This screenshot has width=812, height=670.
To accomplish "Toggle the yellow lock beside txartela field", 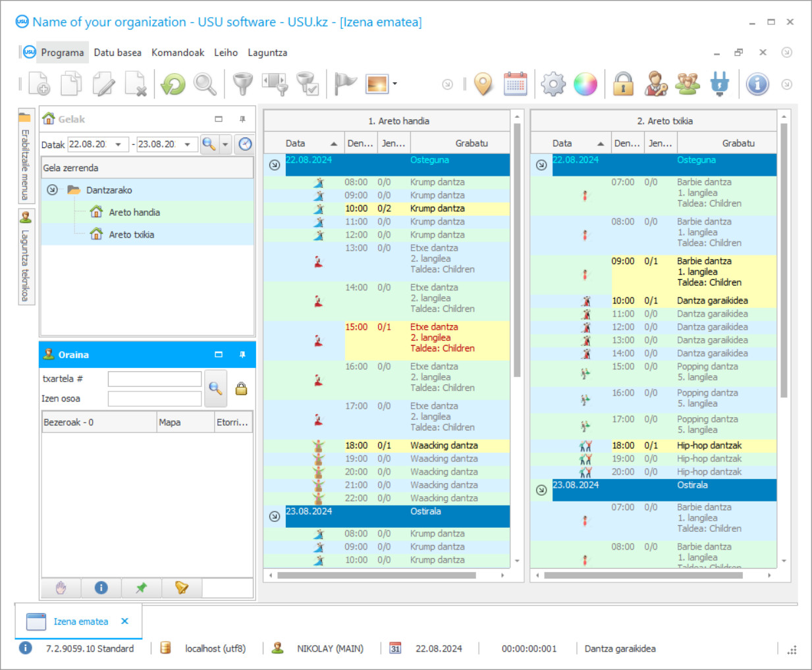I will 241,388.
